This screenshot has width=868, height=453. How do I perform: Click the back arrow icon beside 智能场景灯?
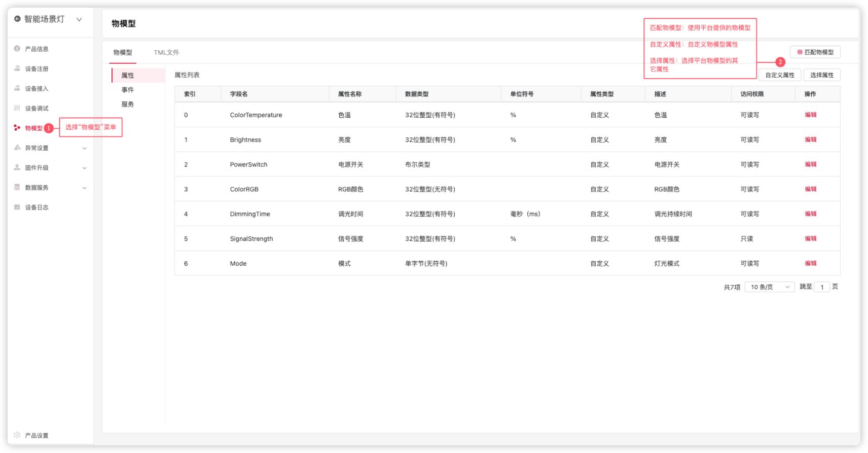pyautogui.click(x=17, y=19)
